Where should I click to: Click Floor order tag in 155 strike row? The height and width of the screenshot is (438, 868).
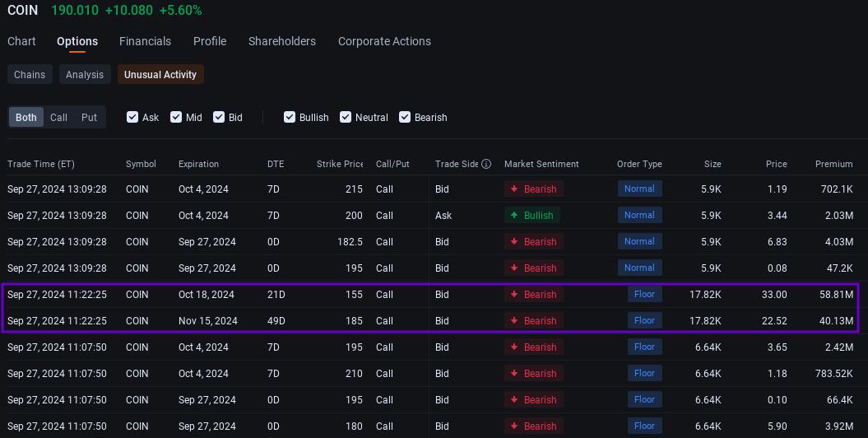644,295
